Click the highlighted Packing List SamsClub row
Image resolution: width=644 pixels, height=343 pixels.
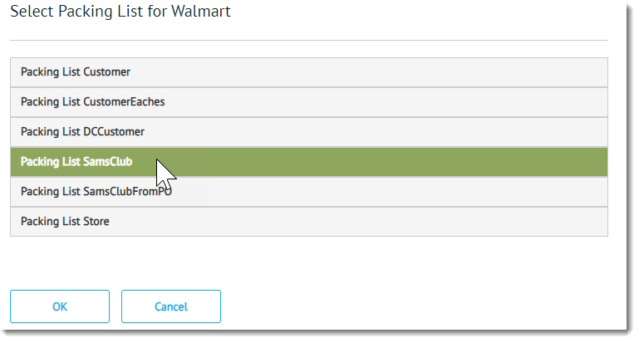click(x=308, y=162)
